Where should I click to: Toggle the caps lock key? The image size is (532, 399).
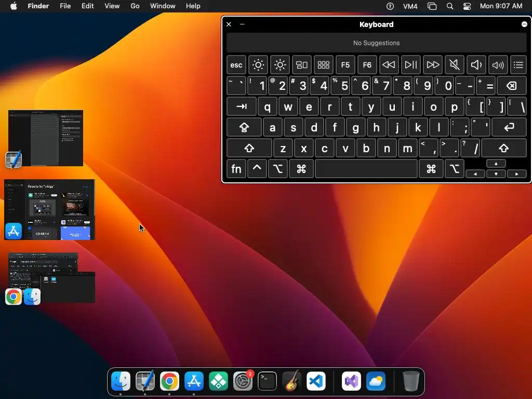[244, 127]
